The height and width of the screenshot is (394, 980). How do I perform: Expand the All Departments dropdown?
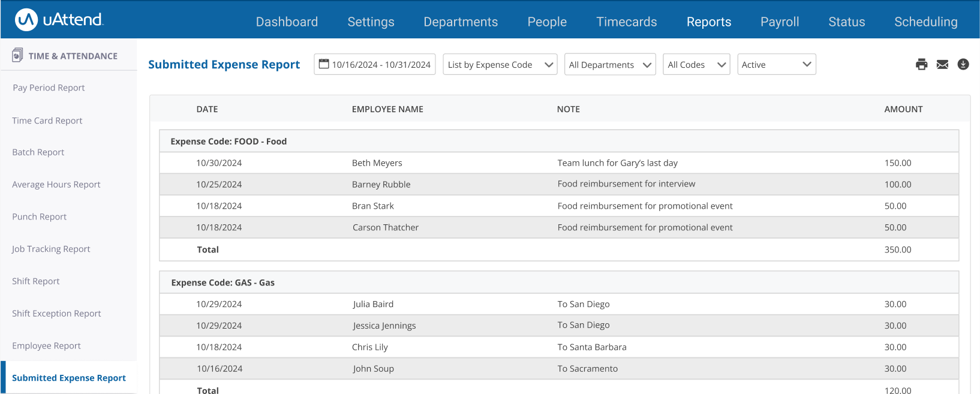tap(610, 64)
